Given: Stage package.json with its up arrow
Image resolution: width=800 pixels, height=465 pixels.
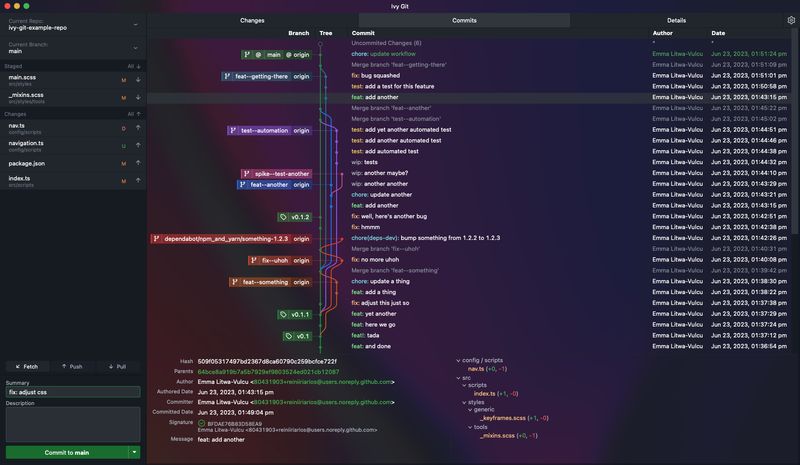Looking at the screenshot, I should click(138, 163).
